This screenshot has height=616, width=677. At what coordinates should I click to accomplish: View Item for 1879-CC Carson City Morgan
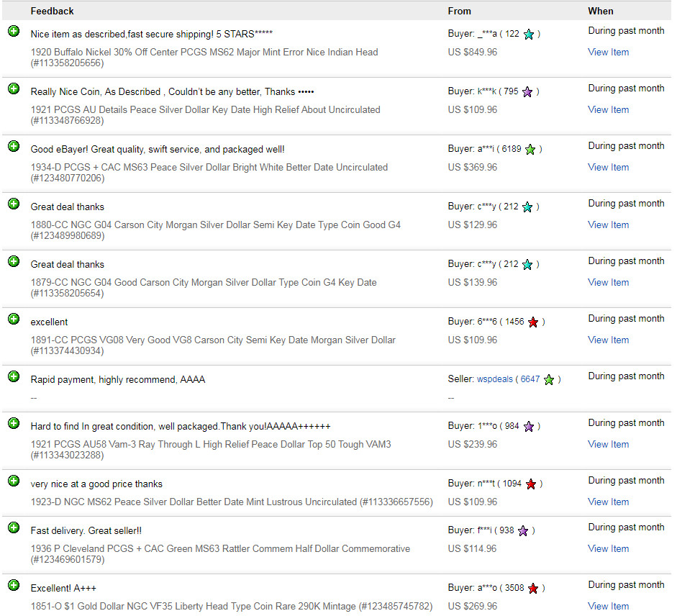point(608,282)
